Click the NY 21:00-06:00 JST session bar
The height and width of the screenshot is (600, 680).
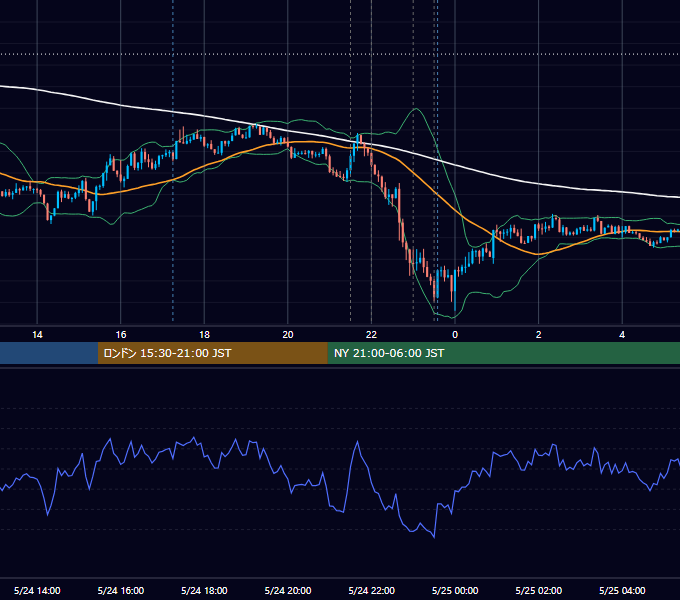pos(503,353)
